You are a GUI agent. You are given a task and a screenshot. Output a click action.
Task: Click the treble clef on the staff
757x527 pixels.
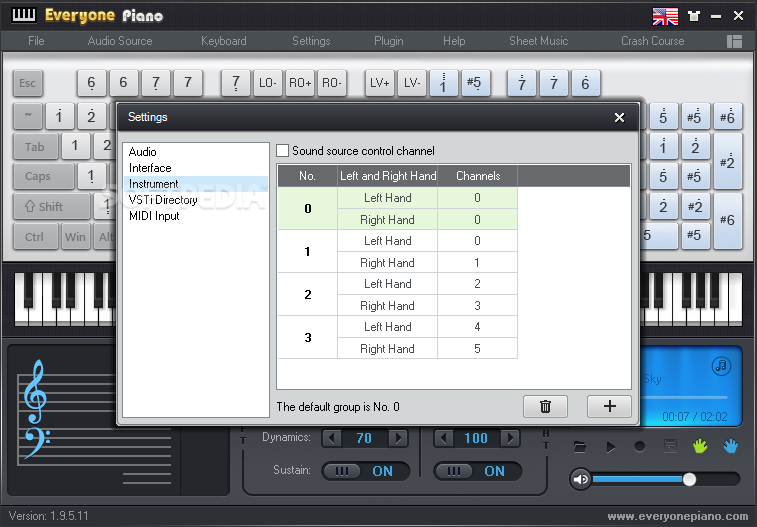pos(35,391)
